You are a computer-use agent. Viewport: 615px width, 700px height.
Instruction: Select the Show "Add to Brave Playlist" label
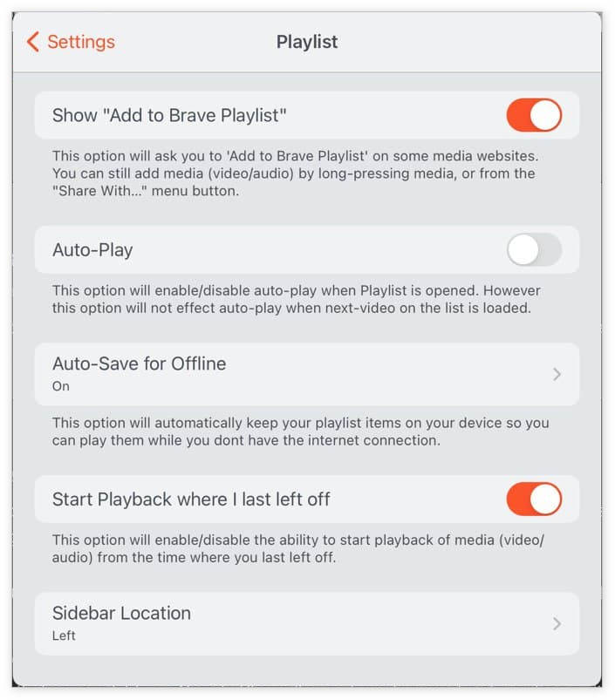pyautogui.click(x=169, y=115)
